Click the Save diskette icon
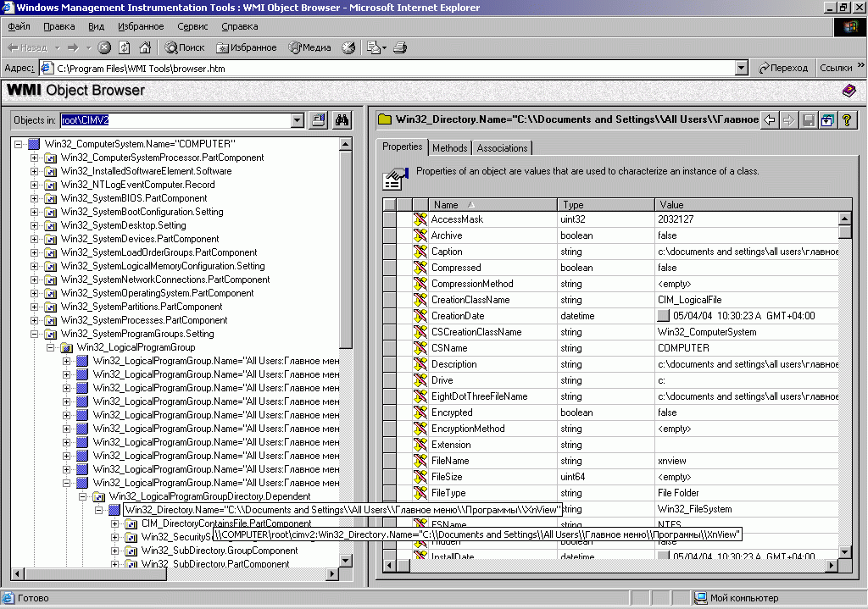Screen dimensions: 868x609 pos(808,119)
